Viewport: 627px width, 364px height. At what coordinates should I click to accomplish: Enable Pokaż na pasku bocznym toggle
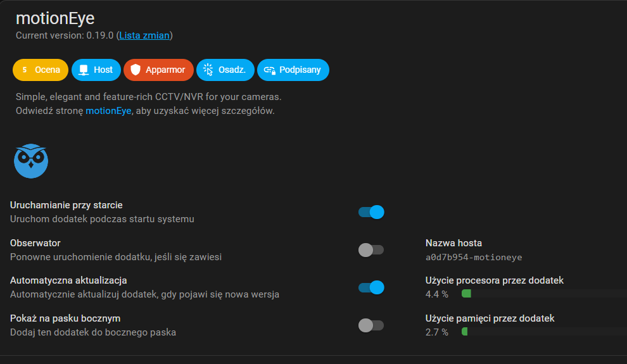click(x=371, y=325)
